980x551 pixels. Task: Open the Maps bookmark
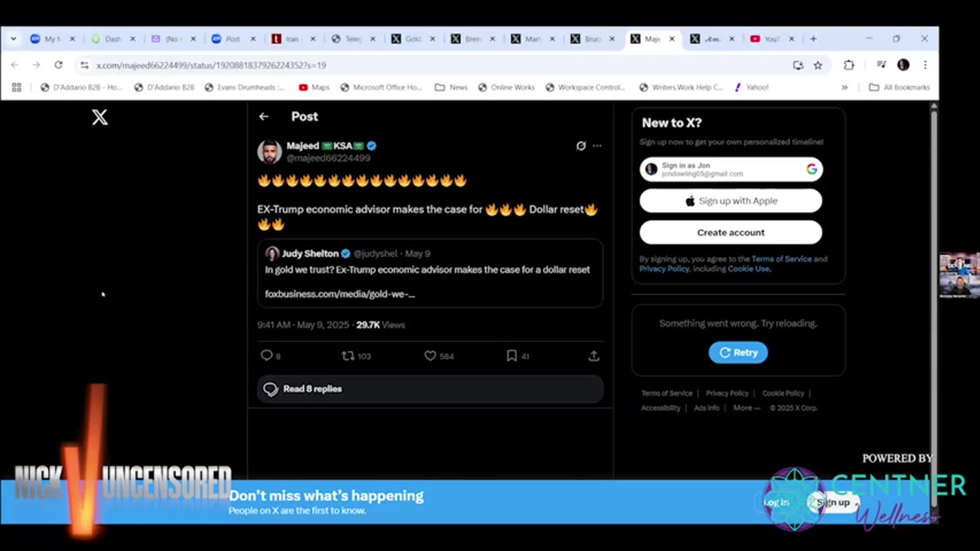point(314,87)
